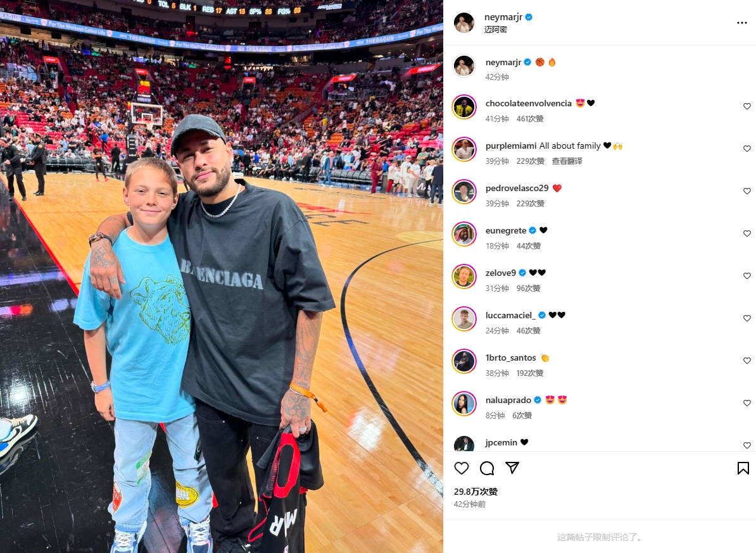Like chocolateenvolvencia's comment
The width and height of the screenshot is (756, 553).
pyautogui.click(x=747, y=106)
